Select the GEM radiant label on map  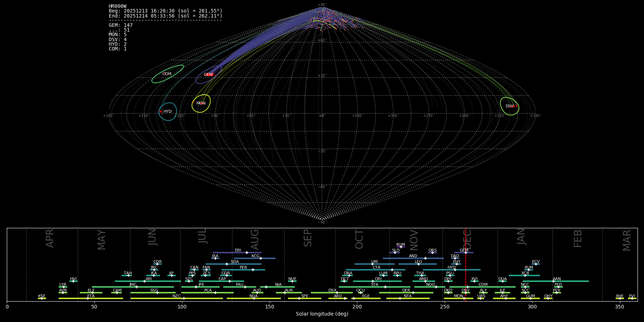coord(208,75)
